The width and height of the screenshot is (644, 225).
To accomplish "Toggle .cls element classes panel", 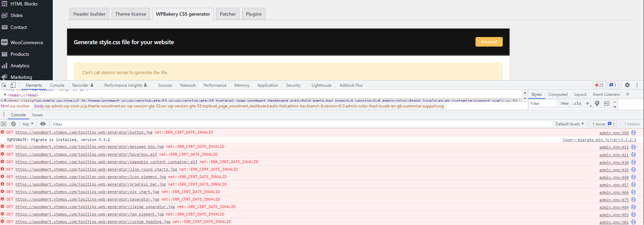I will tap(577, 103).
